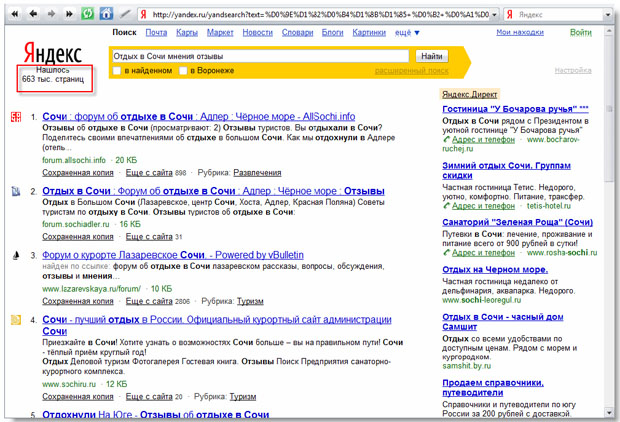
Task: Open result 'Форум о курорте Лазаревское Сочи'
Action: [x=173, y=255]
